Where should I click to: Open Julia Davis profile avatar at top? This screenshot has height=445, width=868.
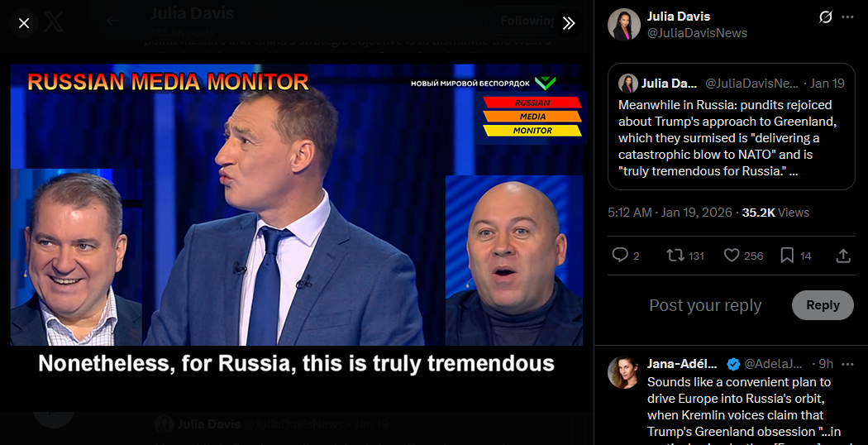click(624, 24)
